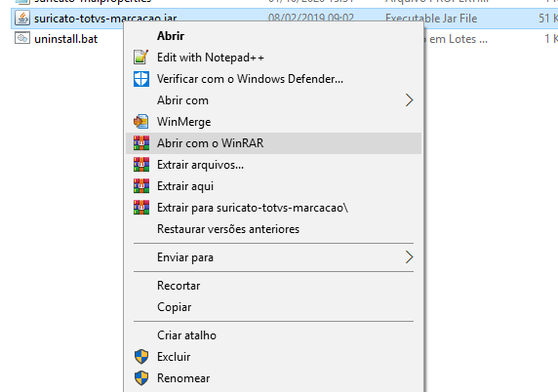Click the Notepad++ icon in context menu

coord(140,58)
